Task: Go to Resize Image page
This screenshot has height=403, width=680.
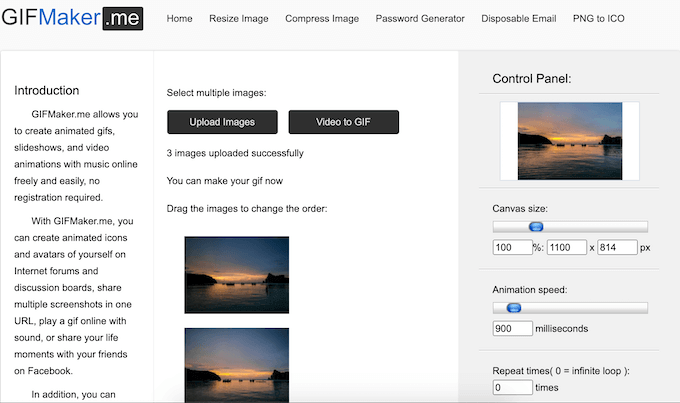Action: point(239,19)
